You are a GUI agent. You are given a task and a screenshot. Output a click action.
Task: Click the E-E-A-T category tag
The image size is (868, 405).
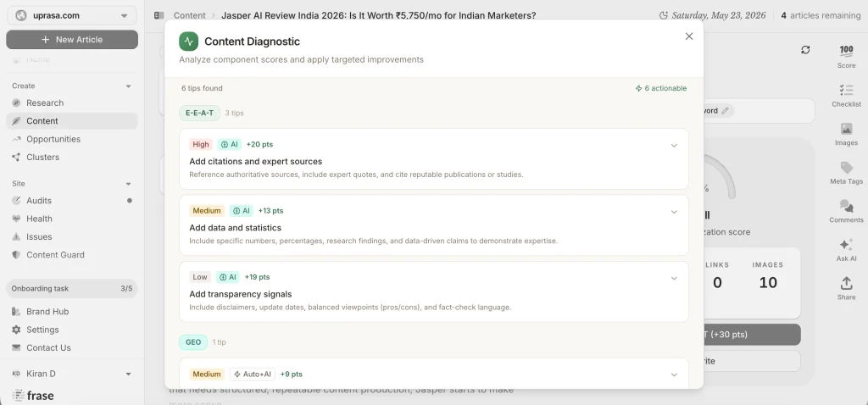click(x=199, y=113)
